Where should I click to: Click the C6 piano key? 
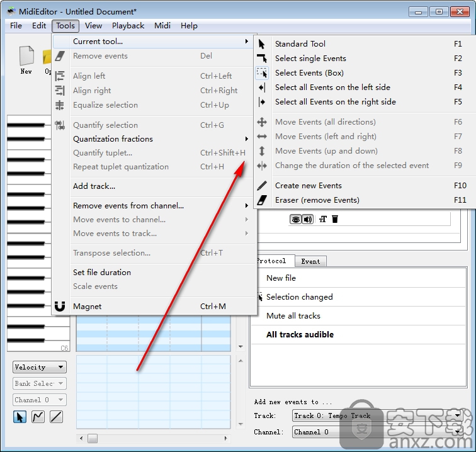point(57,346)
